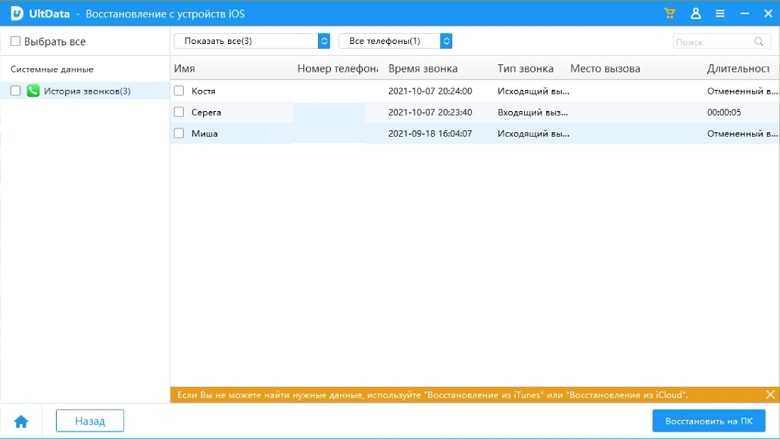The height and width of the screenshot is (439, 780).
Task: Check the box for contact Костя
Action: click(x=179, y=91)
